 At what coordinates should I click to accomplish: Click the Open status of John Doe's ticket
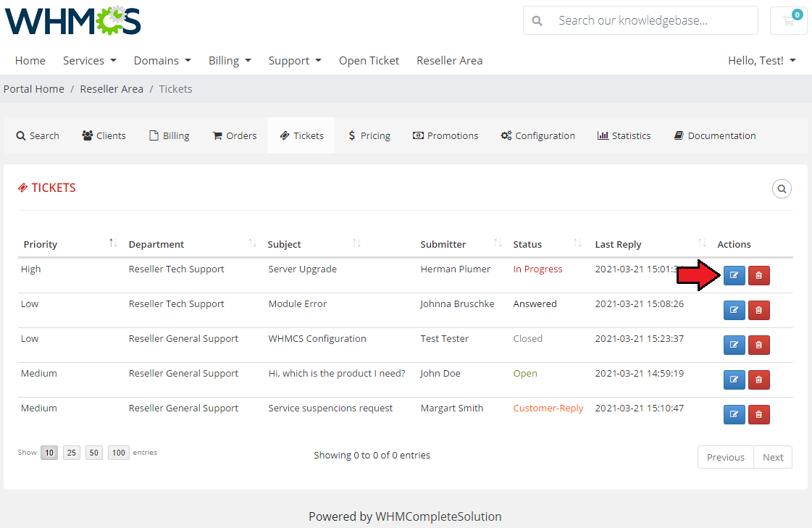click(x=525, y=373)
